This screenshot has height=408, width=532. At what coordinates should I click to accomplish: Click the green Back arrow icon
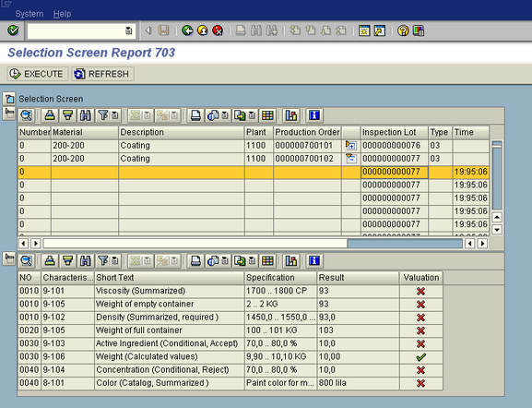click(187, 30)
